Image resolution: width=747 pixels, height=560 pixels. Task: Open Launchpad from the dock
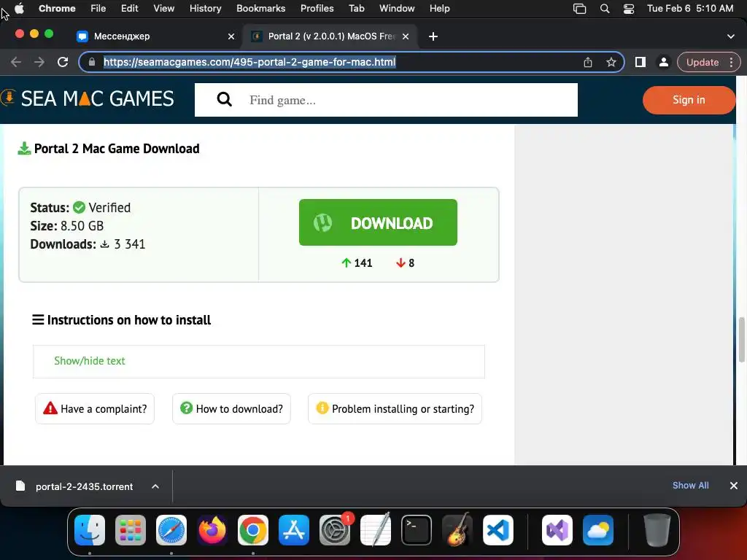coord(131,530)
